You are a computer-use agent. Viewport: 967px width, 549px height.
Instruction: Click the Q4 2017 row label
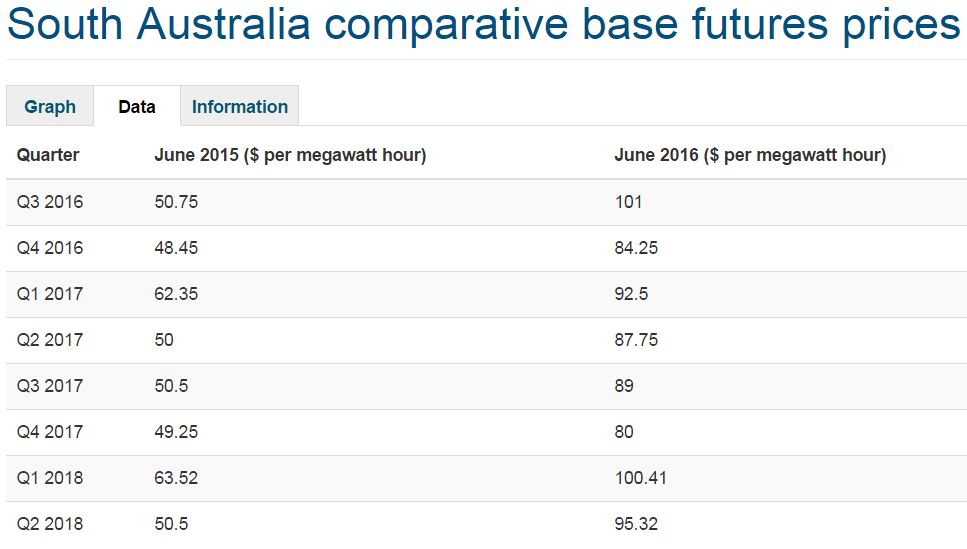pos(50,432)
